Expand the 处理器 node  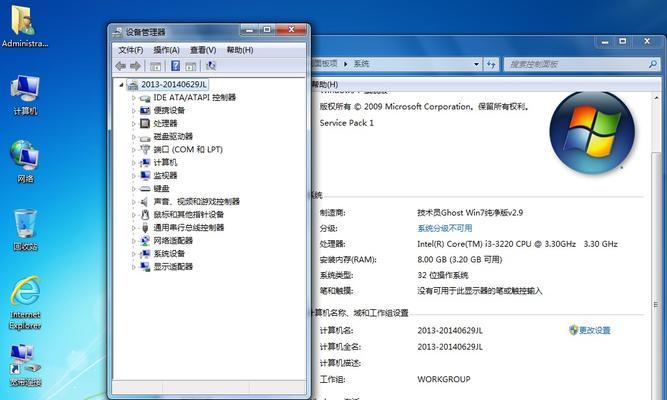click(x=134, y=124)
